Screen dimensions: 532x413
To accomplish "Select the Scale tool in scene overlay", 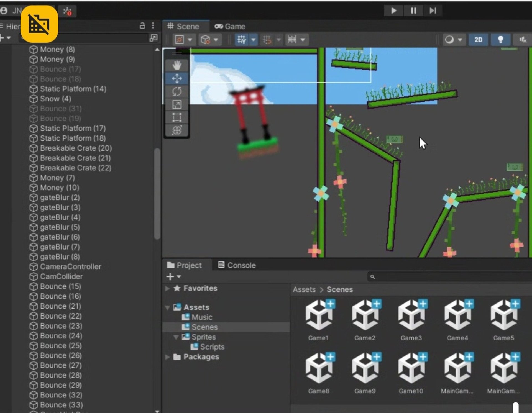I will (177, 104).
